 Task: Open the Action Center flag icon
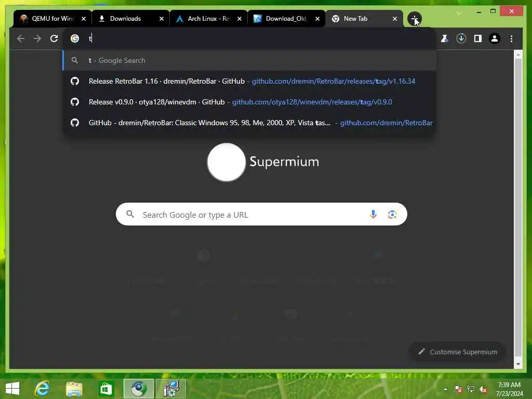click(458, 389)
